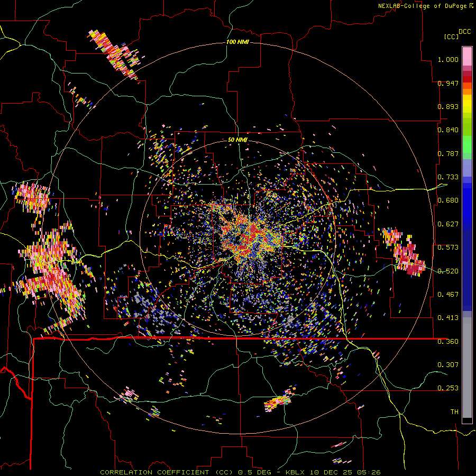Click the 0.253 color scale value
This screenshot has width=476, height=476.
point(448,388)
